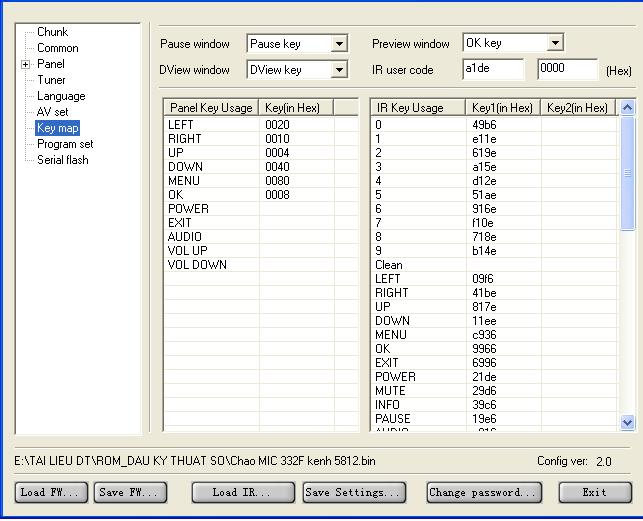Viewport: 643px width, 521px height.
Task: Click the Load FW... button
Action: 51,492
